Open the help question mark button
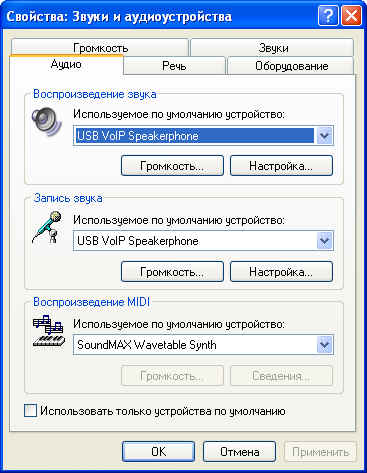This screenshot has height=473, width=367. click(x=328, y=16)
